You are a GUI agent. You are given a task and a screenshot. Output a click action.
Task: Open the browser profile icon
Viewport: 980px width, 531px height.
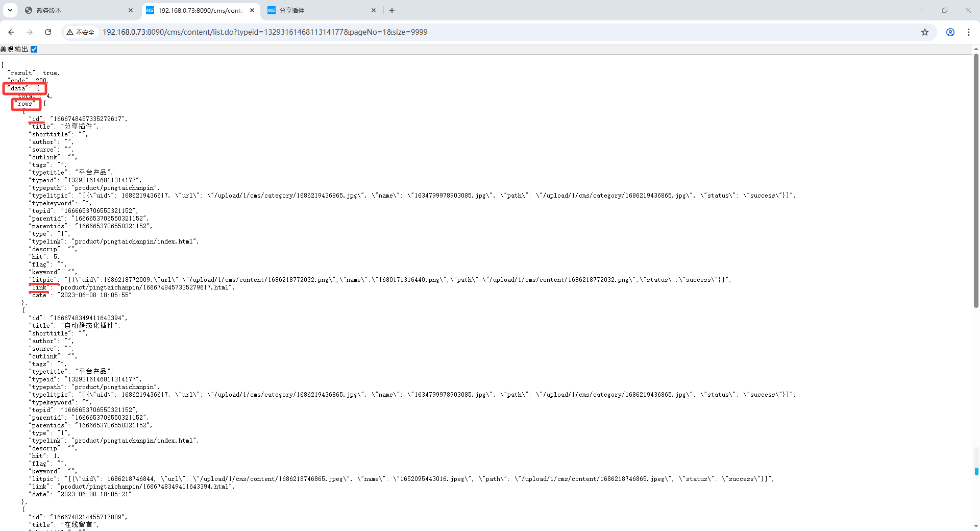950,32
